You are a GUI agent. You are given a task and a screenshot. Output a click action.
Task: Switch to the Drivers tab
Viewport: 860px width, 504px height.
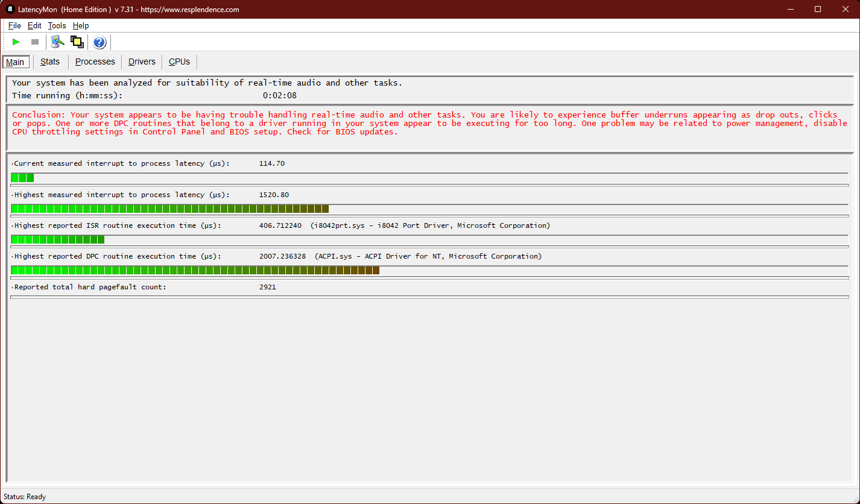coord(142,61)
